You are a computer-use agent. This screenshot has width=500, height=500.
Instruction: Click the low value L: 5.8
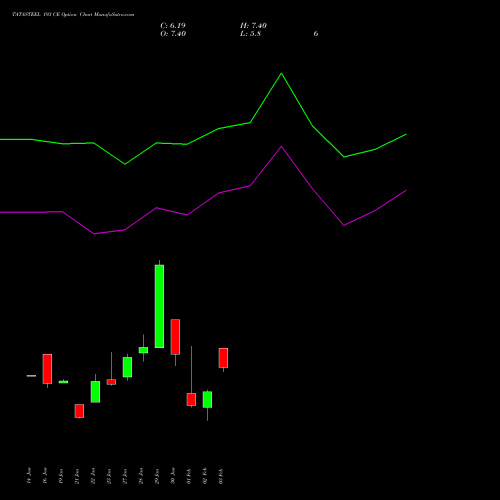(x=250, y=34)
